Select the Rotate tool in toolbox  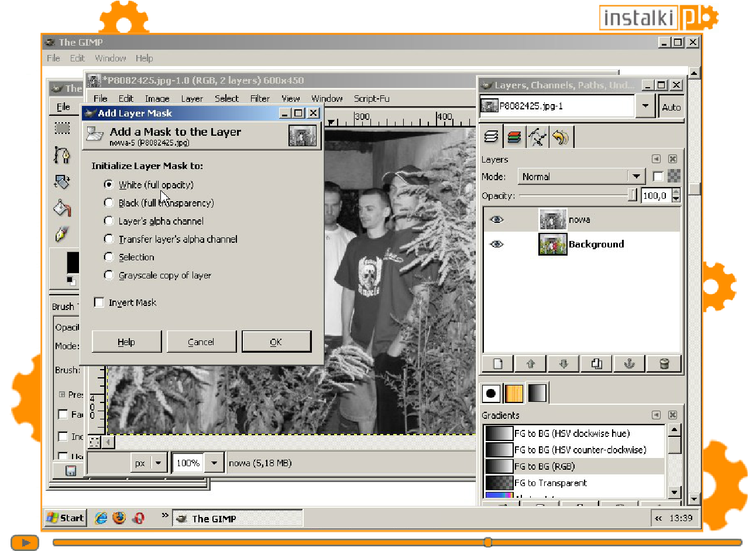pyautogui.click(x=63, y=182)
